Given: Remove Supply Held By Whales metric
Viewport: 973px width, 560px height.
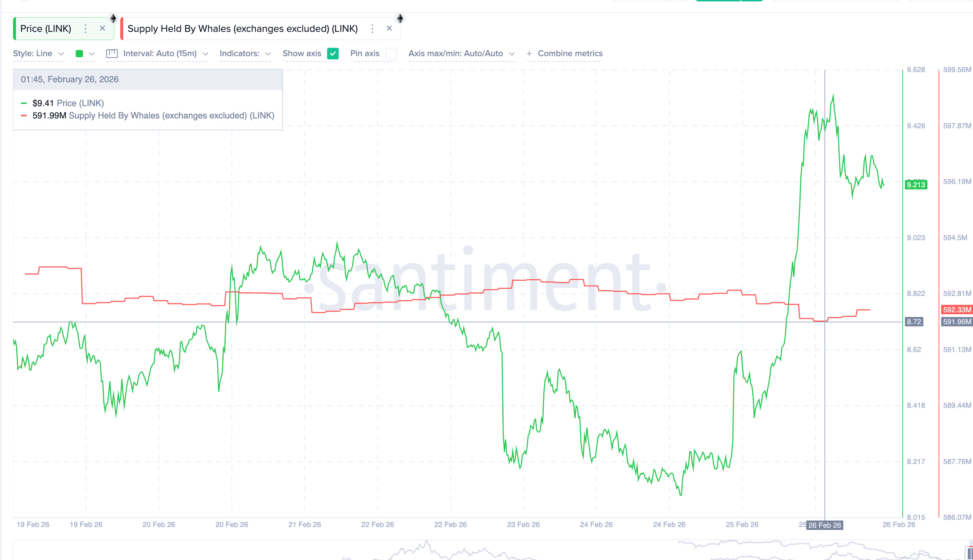Looking at the screenshot, I should 389,29.
